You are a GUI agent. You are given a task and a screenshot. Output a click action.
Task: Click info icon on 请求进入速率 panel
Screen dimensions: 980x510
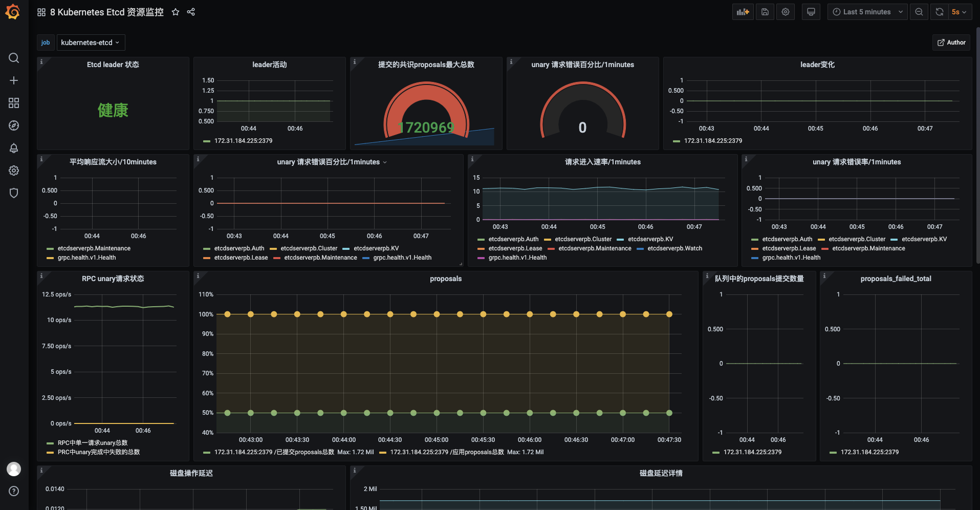coord(472,159)
